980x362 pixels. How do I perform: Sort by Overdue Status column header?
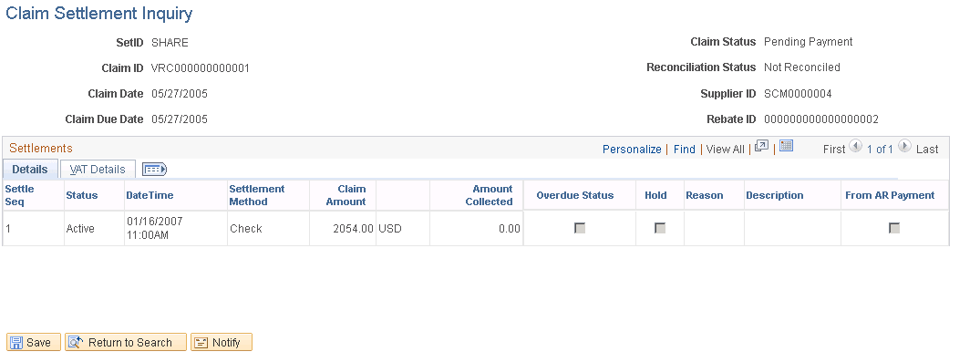[x=575, y=195]
